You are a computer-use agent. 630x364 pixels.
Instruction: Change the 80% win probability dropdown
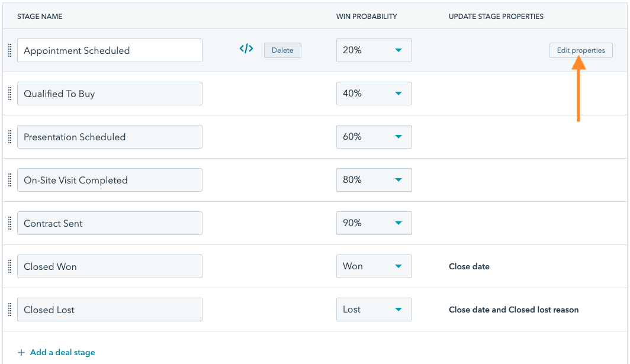pos(374,180)
